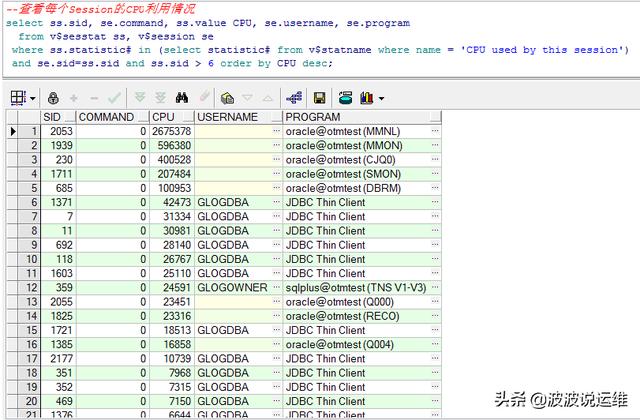Select row 20 via its row header
This screenshot has width=640, height=420.
pyautogui.click(x=29, y=401)
